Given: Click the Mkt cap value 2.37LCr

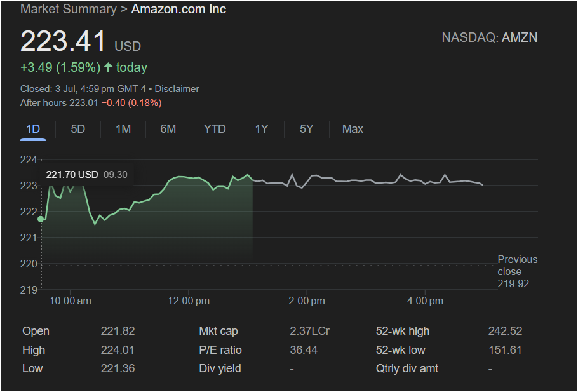Looking at the screenshot, I should point(310,331).
